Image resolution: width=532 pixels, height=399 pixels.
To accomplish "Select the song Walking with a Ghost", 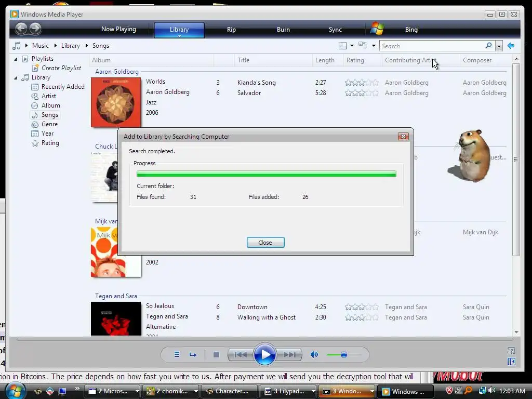I will click(x=267, y=317).
